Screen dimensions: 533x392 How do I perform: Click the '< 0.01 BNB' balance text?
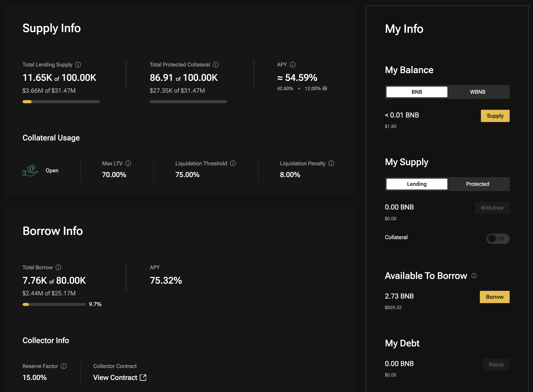pos(402,115)
